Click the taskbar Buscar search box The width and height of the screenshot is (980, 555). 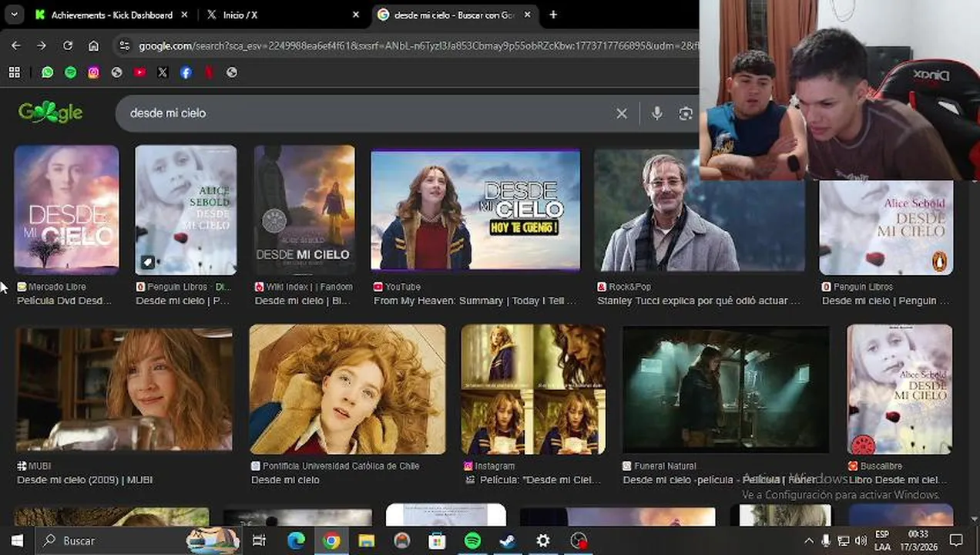(x=139, y=540)
